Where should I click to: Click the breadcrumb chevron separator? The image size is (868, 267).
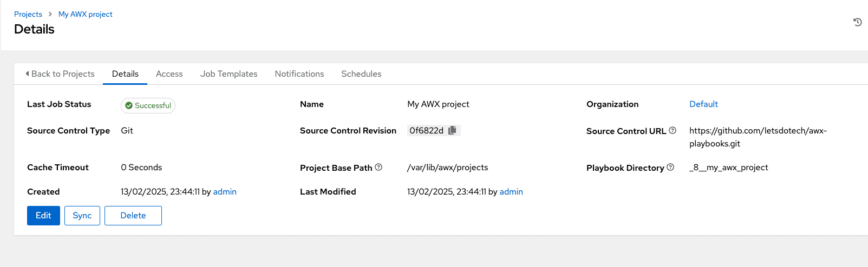click(x=50, y=14)
